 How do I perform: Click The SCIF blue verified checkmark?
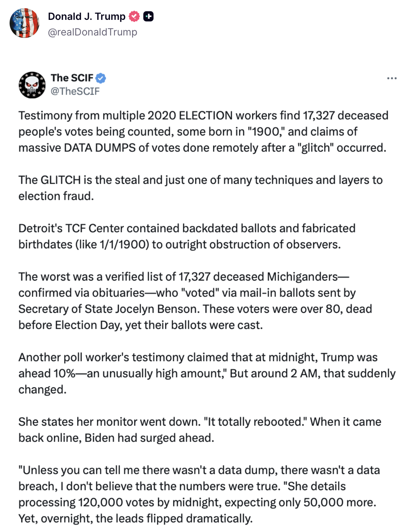[x=101, y=78]
